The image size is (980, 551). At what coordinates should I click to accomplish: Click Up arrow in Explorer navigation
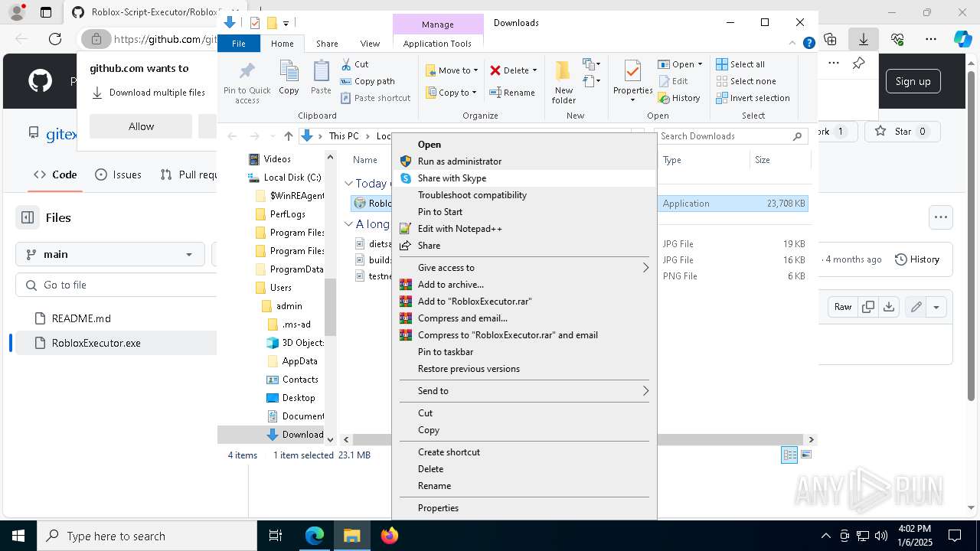point(288,136)
